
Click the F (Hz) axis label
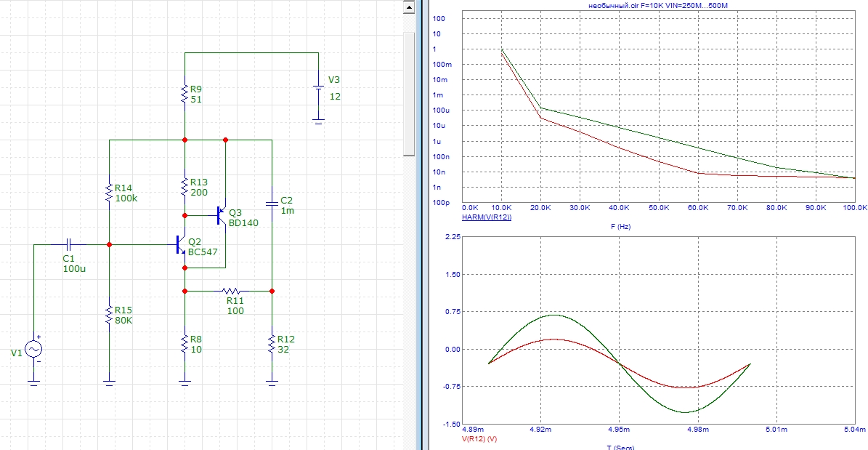pyautogui.click(x=620, y=227)
